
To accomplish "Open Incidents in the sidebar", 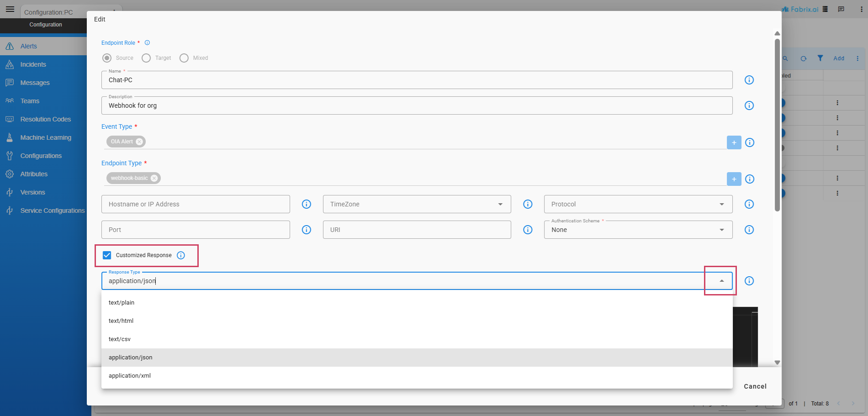I will (43, 64).
